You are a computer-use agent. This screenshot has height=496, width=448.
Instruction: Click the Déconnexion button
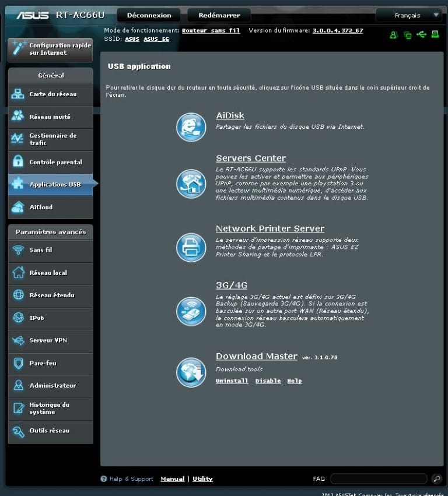tap(149, 15)
